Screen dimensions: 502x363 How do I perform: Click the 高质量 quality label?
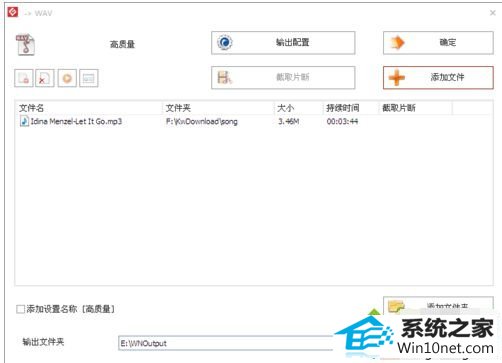point(122,44)
